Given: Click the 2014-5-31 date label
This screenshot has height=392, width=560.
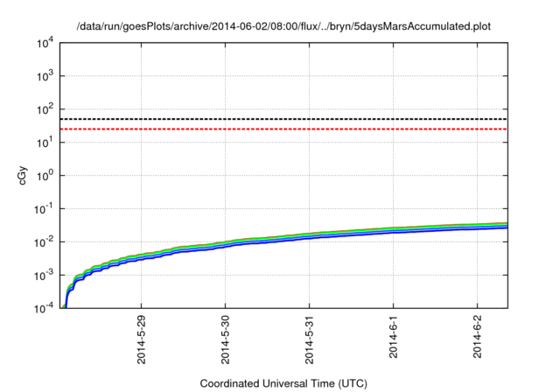Looking at the screenshot, I should (x=309, y=339).
